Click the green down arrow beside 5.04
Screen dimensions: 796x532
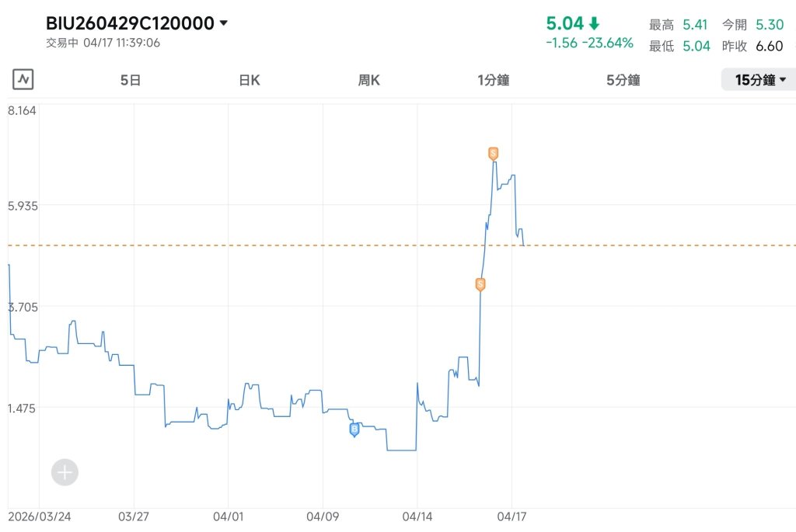pyautogui.click(x=595, y=23)
